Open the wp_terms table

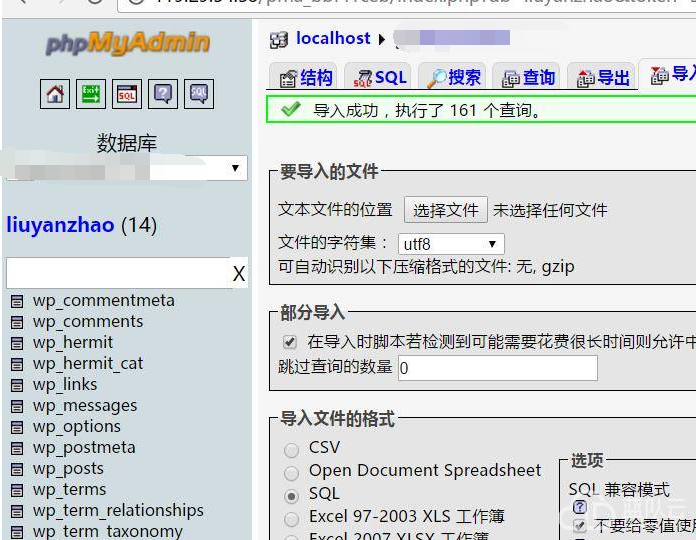[69, 490]
